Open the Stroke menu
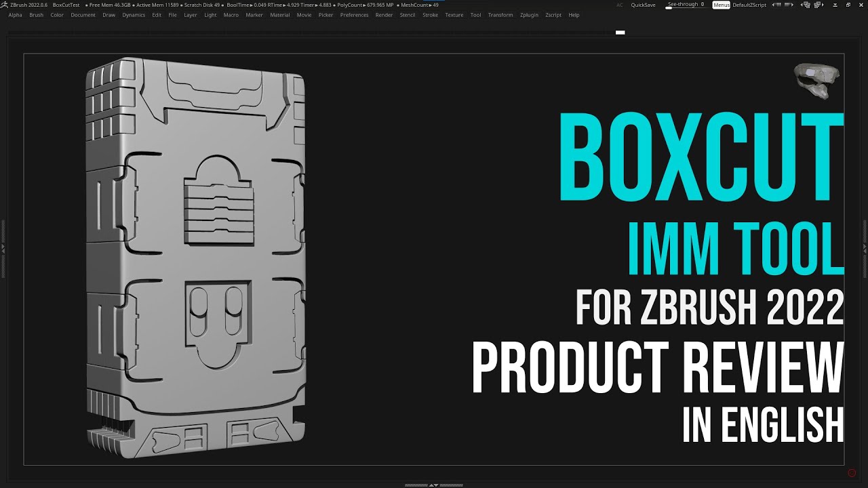 click(430, 15)
